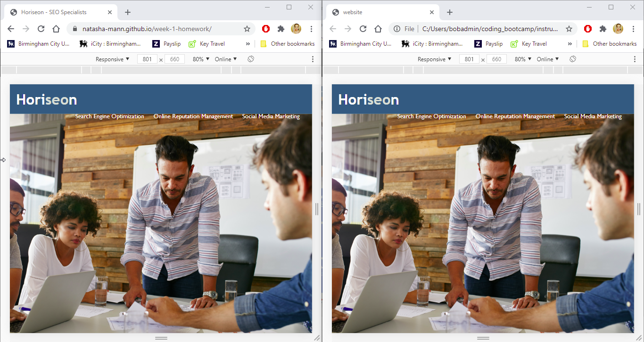Open the red ad blocker extension in the website window
This screenshot has width=644, height=342.
click(588, 29)
